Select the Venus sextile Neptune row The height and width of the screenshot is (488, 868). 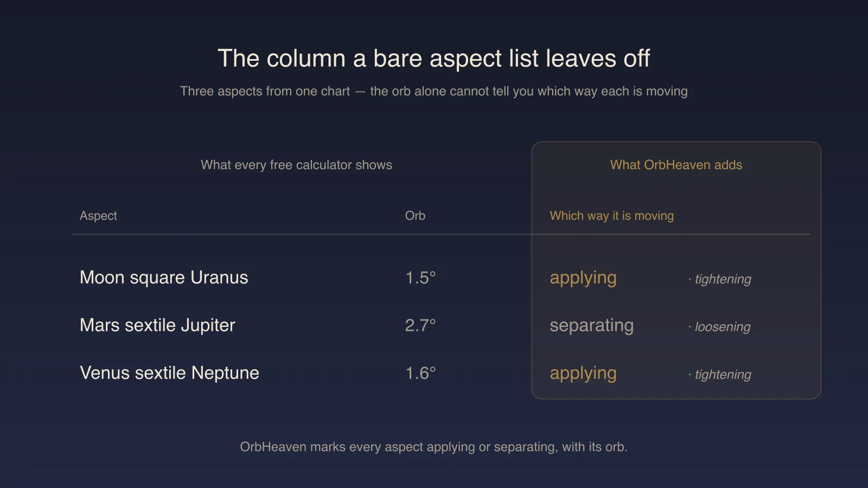(441, 373)
